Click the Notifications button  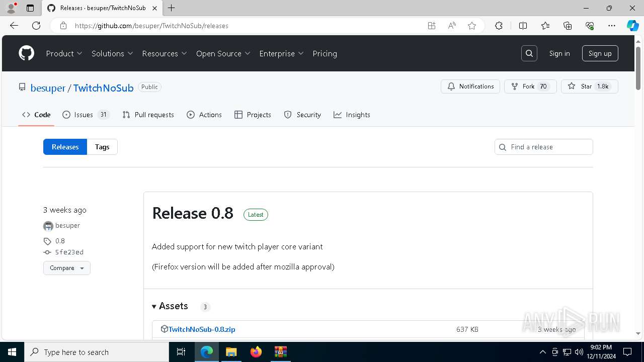470,86
